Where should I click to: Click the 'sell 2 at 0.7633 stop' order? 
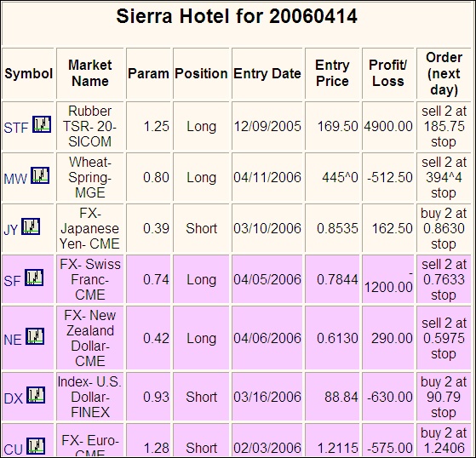point(444,279)
